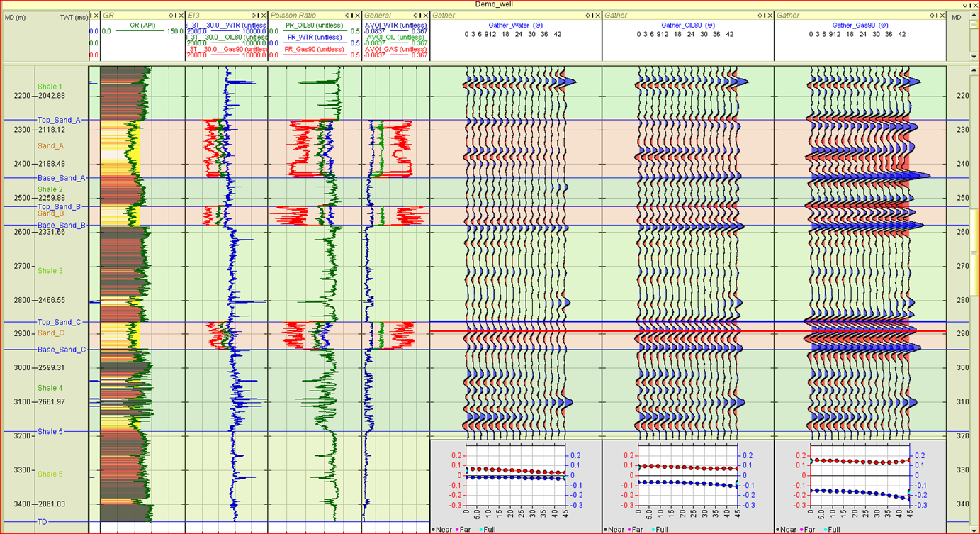Click circle options icon on General track
980x534 pixels.
(x=414, y=15)
